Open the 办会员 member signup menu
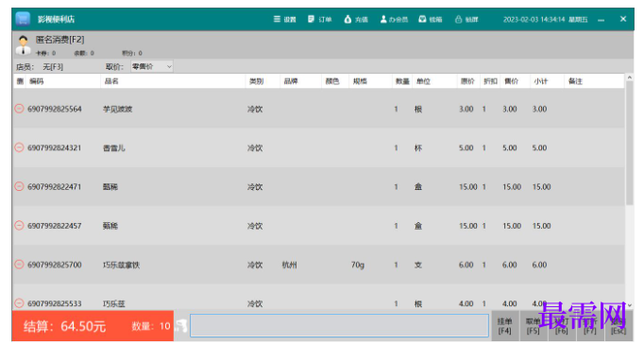This screenshot has width=644, height=345. tap(394, 19)
